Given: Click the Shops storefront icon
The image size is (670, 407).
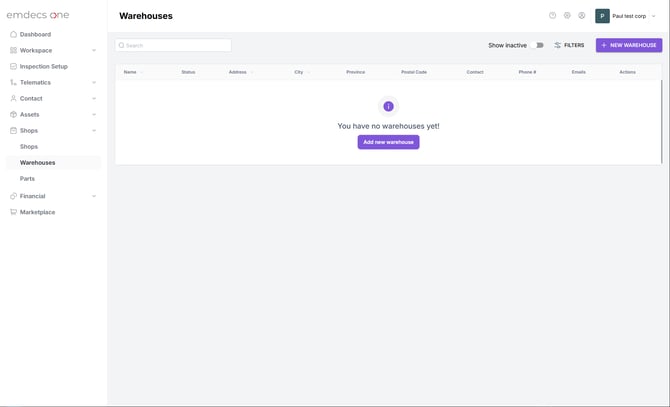Looking at the screenshot, I should (13, 130).
